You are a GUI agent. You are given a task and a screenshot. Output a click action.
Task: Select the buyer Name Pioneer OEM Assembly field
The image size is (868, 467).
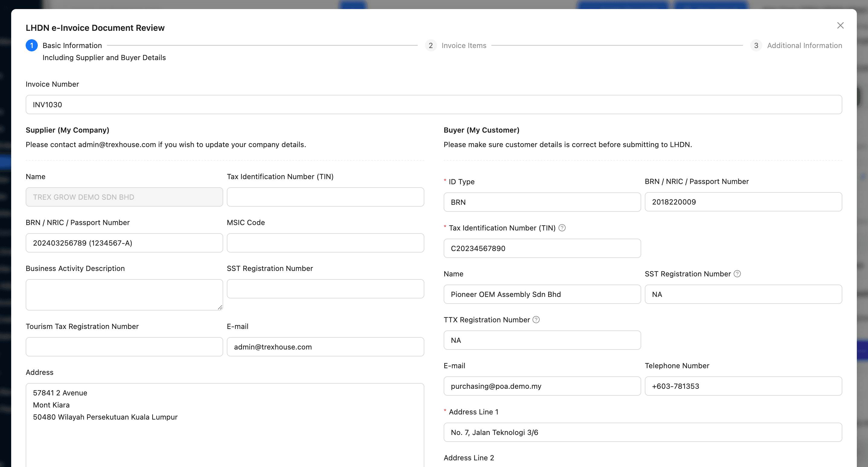[x=542, y=294]
